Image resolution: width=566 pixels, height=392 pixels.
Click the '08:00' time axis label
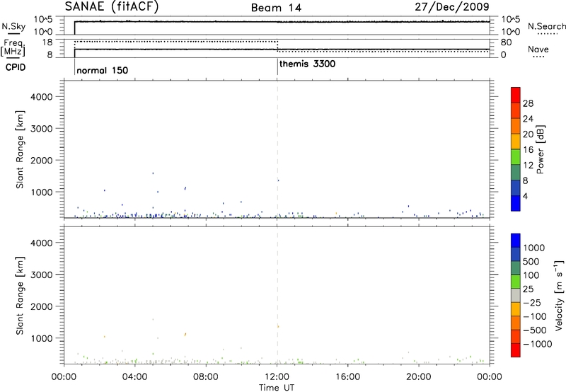click(206, 377)
